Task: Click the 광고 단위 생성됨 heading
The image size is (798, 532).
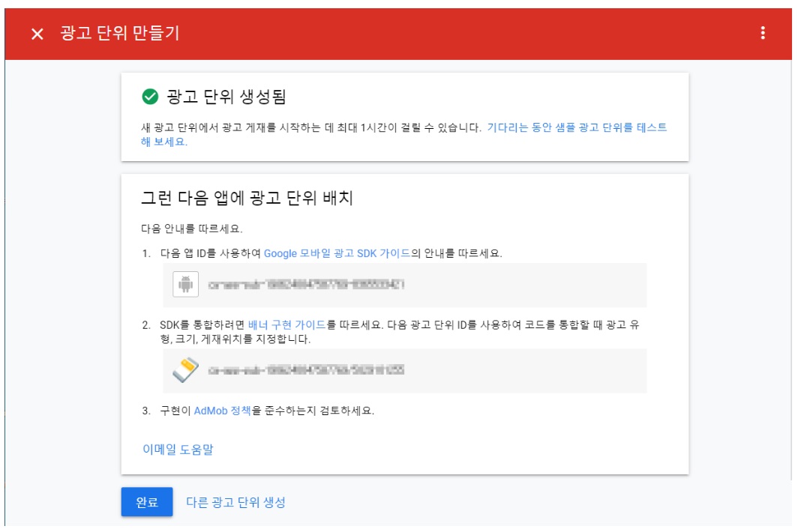Action: (x=226, y=97)
